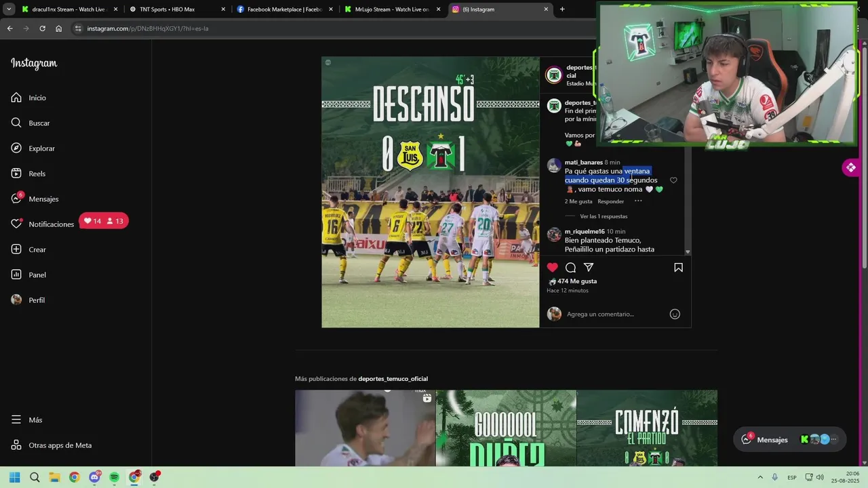Switch to the TNT Sports HBO Max tab

(177, 9)
